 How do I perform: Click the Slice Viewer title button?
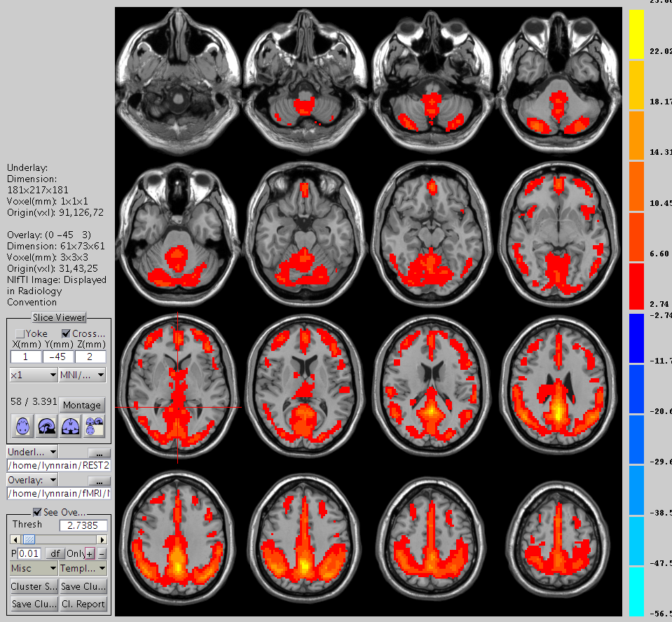(x=59, y=317)
